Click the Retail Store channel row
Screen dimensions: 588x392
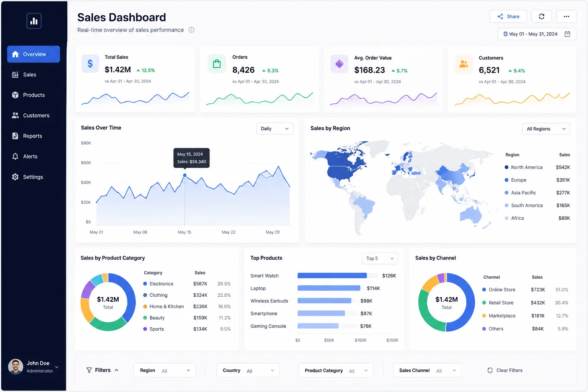525,303
